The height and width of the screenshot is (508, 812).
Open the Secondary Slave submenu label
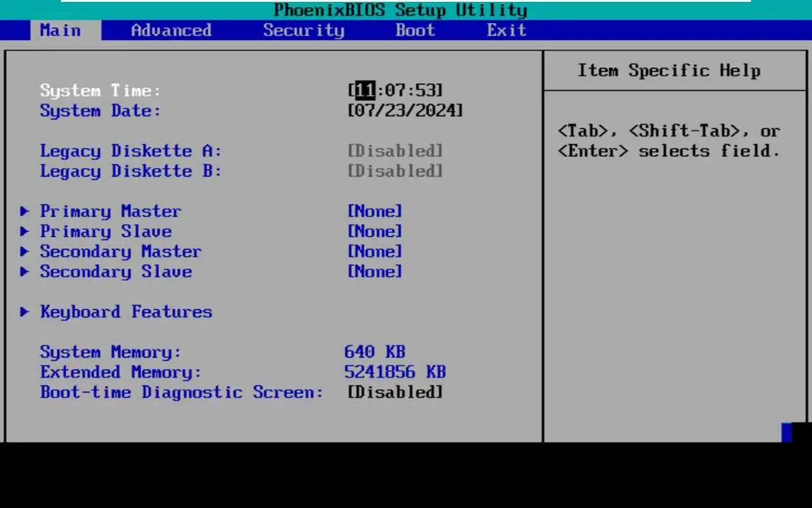coord(116,272)
